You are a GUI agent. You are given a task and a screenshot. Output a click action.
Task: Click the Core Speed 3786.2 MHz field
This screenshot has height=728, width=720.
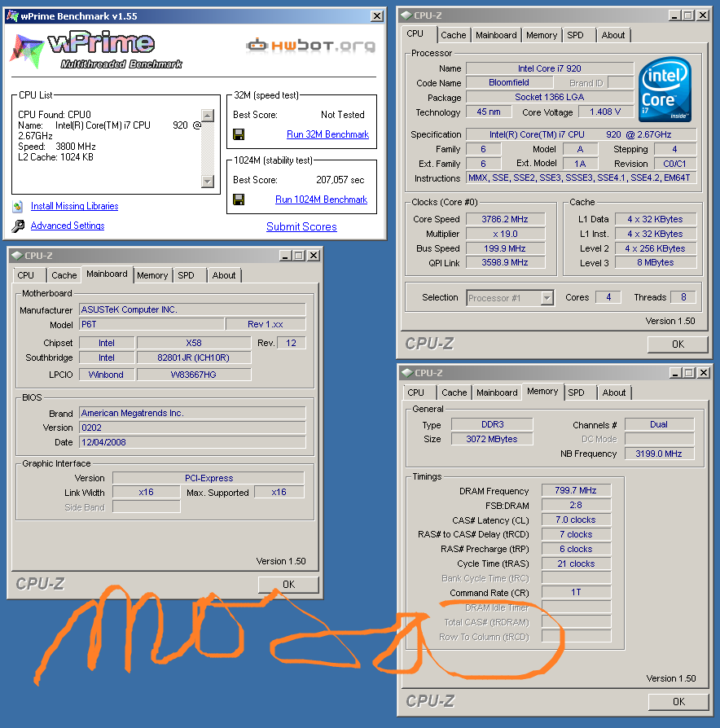coord(505,219)
